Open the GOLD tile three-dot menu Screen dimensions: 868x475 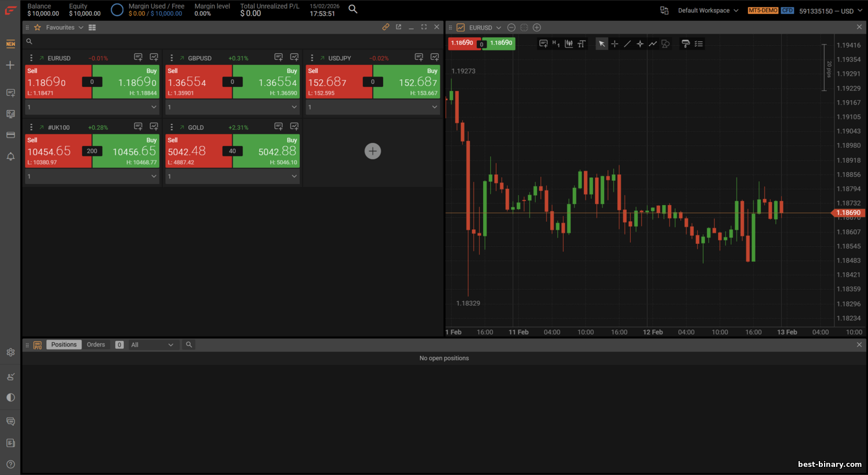point(171,127)
